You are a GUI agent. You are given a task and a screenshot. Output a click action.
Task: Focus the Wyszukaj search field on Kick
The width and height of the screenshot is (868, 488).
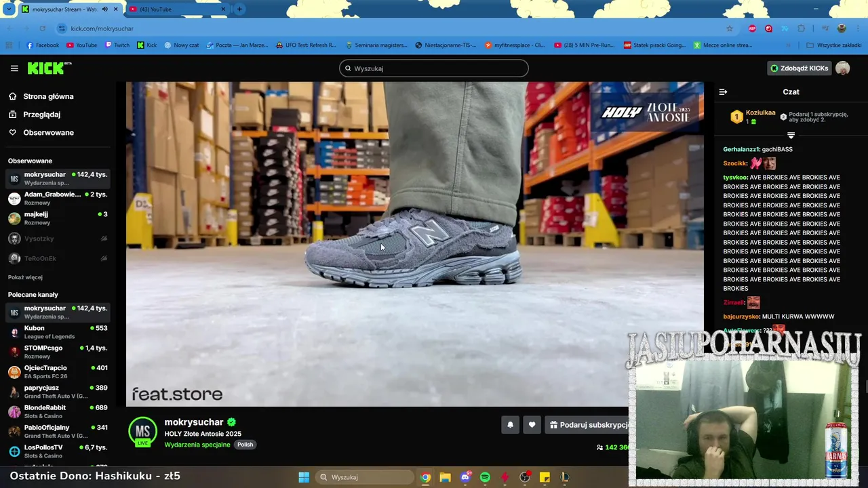433,68
